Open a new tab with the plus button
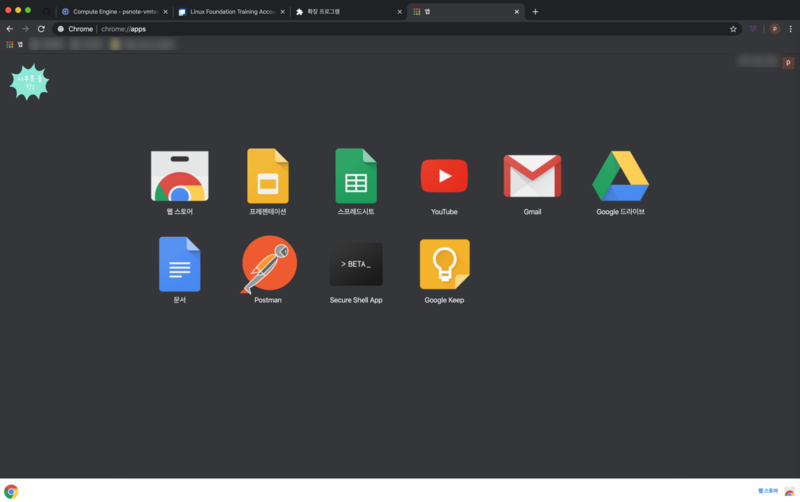 [x=535, y=12]
